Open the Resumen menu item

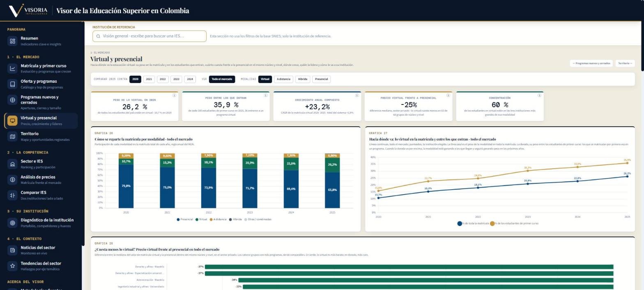(41, 41)
